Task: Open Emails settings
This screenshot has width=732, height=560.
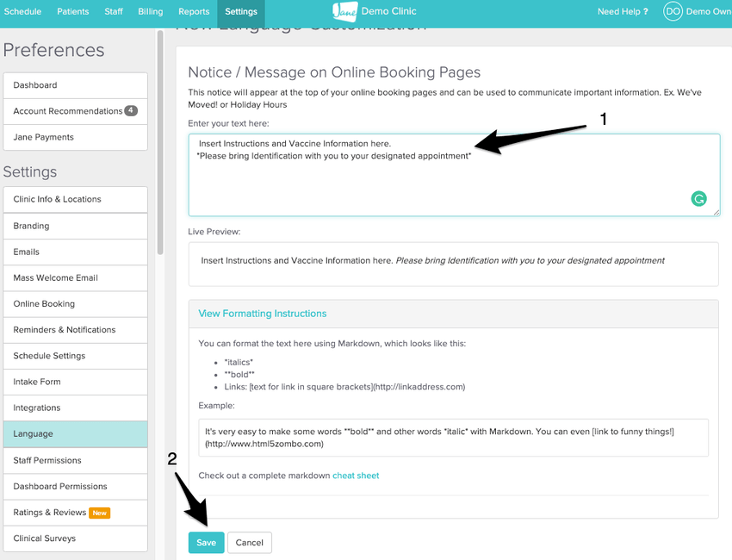Action: (75, 252)
